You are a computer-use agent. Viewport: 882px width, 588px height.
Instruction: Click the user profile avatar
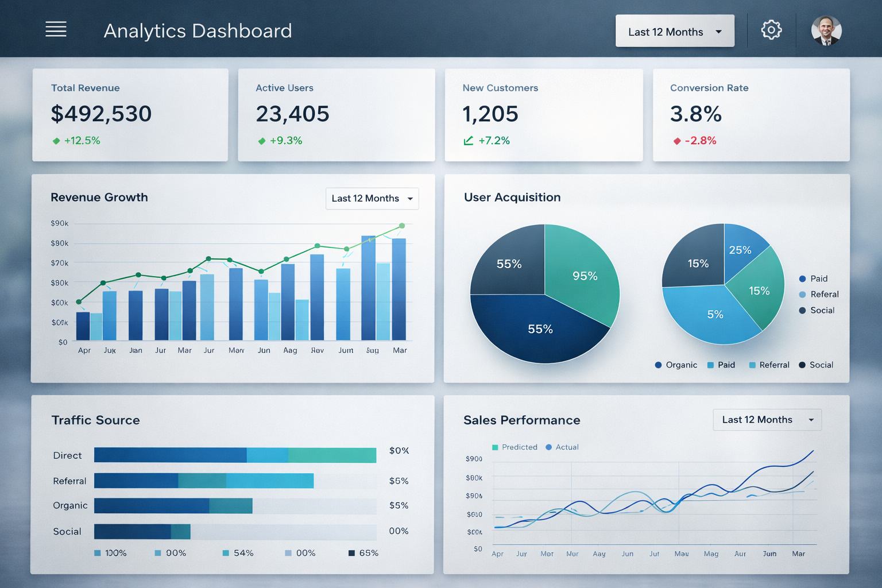point(827,31)
